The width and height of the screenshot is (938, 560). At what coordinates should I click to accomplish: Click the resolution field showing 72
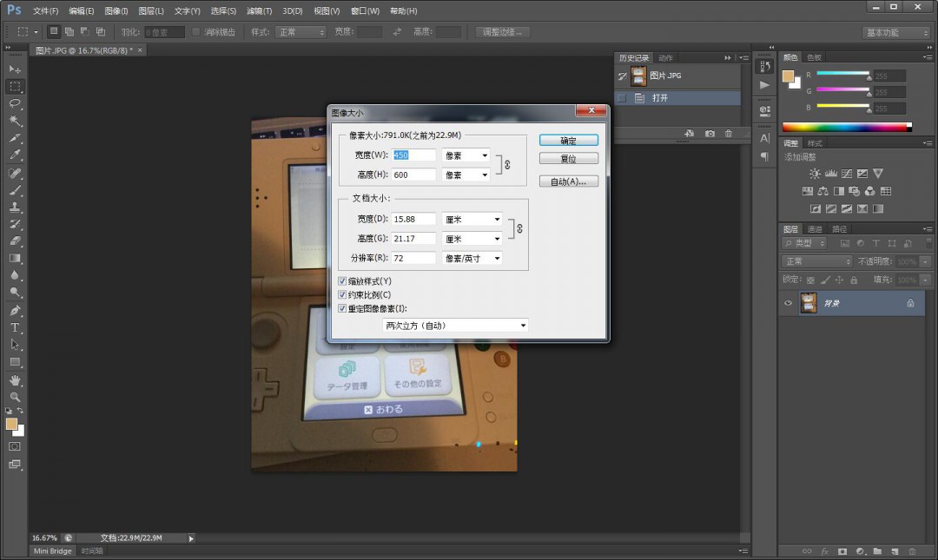tap(413, 259)
